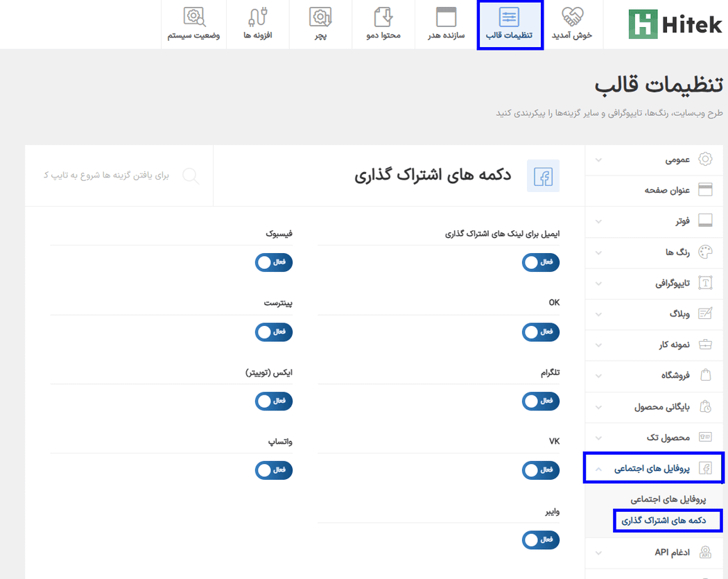
Task: Open the فروشگاه settings label
Action: (675, 375)
